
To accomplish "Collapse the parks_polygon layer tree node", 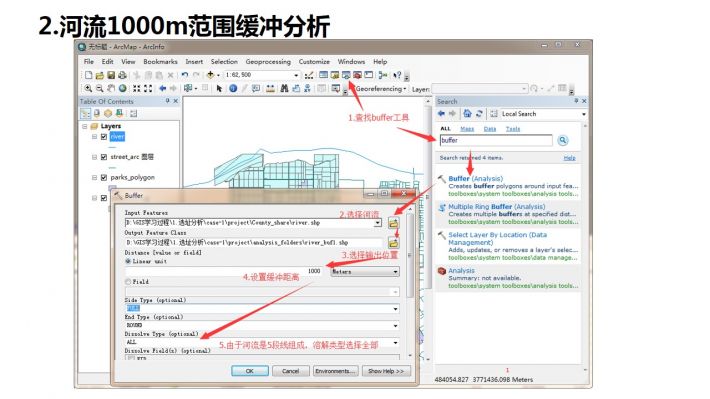I will tap(94, 178).
